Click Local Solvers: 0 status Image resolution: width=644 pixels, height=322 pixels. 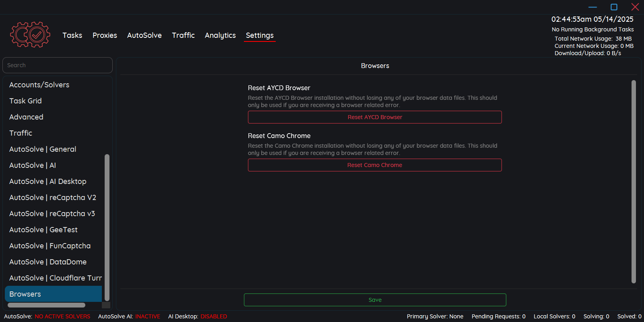click(x=555, y=317)
